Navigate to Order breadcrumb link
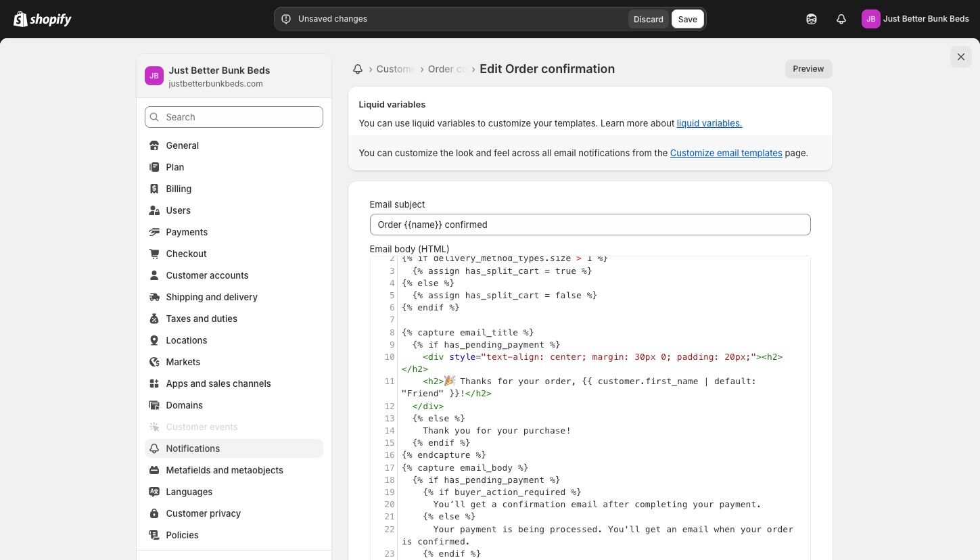The height and width of the screenshot is (560, 980). tap(446, 69)
